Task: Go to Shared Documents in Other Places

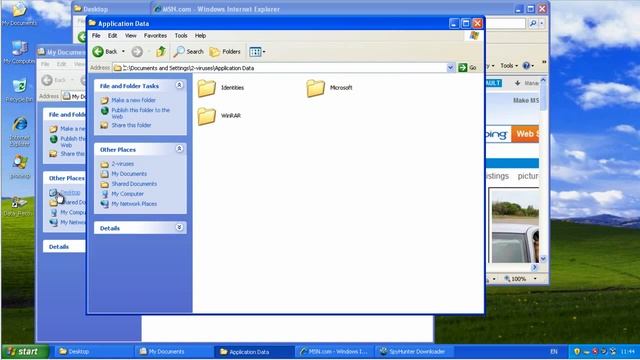Action: (x=134, y=184)
